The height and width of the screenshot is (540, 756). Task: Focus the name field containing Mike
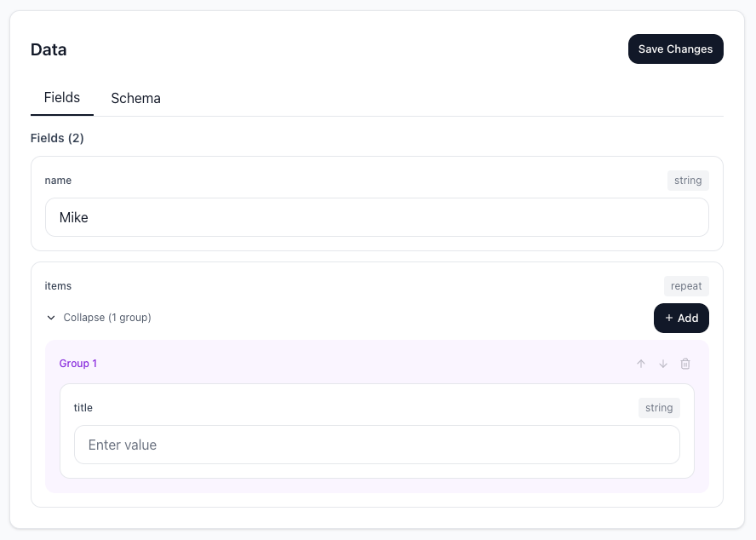[376, 217]
